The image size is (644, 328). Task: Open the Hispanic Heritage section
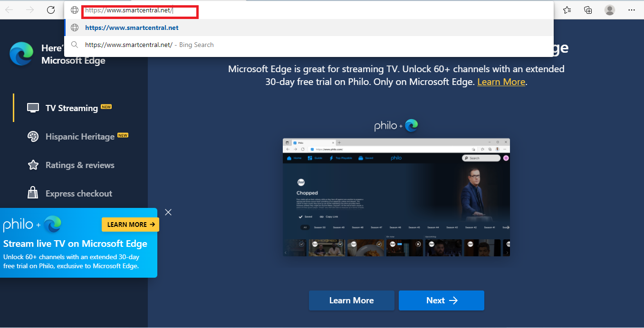click(x=80, y=137)
